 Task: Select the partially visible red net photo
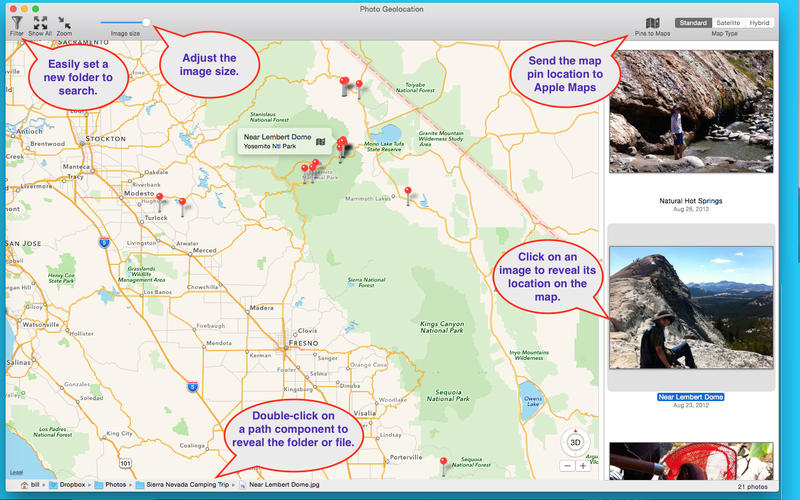coord(691,461)
